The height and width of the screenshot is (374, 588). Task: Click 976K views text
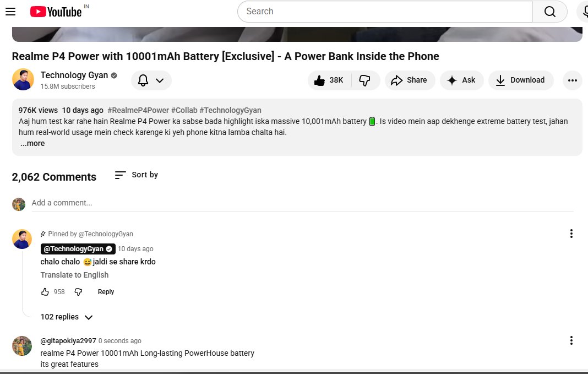point(38,110)
